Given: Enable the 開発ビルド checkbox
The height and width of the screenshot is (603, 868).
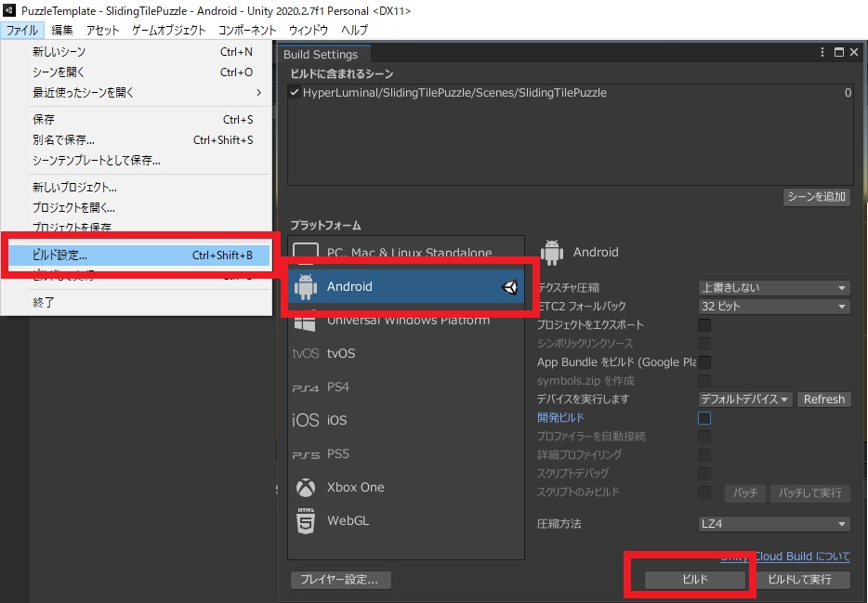Looking at the screenshot, I should (x=704, y=418).
